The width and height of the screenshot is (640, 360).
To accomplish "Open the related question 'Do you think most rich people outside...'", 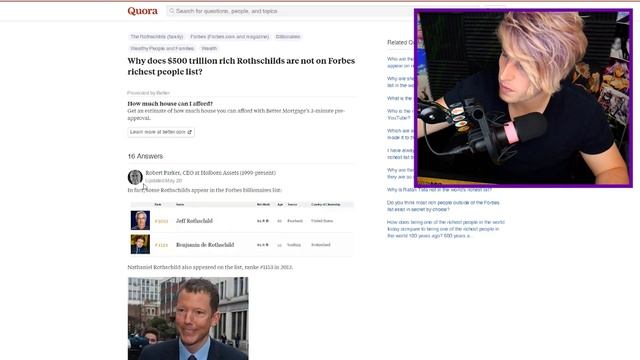I will point(443,206).
